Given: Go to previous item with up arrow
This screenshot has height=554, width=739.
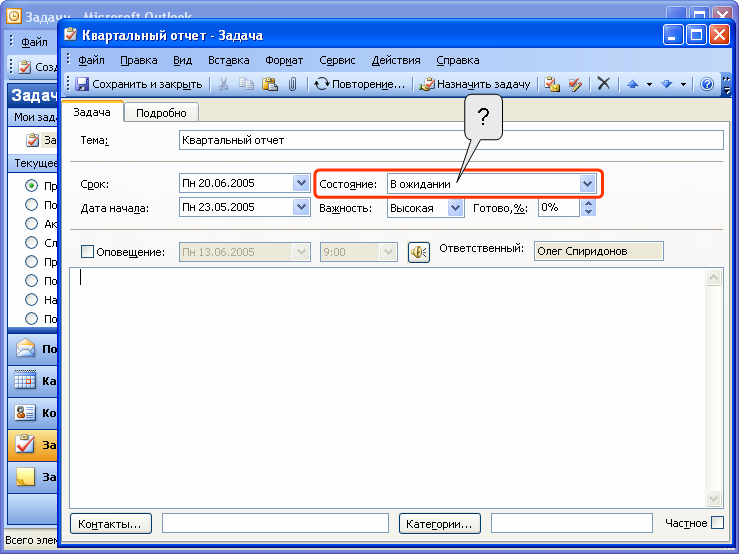Looking at the screenshot, I should tap(632, 85).
